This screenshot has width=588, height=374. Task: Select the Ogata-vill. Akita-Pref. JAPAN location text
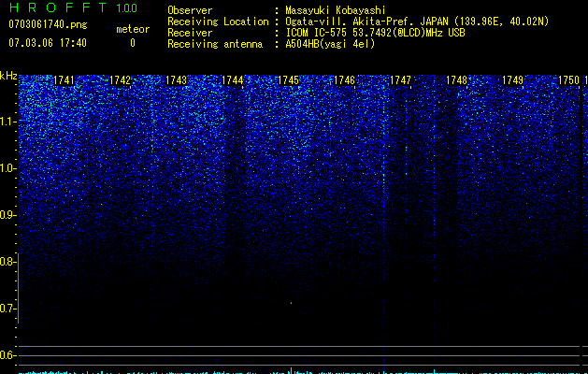(417, 22)
